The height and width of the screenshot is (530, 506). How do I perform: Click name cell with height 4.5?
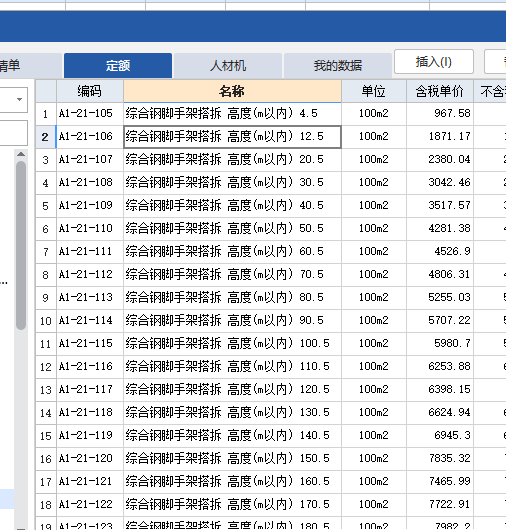(x=233, y=113)
